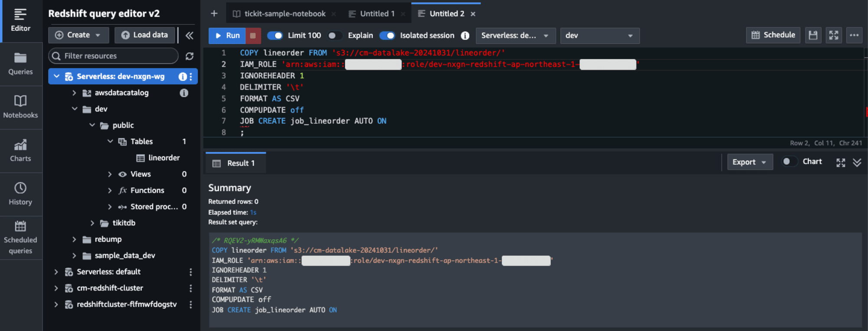Expand the rebump database node
The height and width of the screenshot is (331, 868).
pyautogui.click(x=74, y=239)
